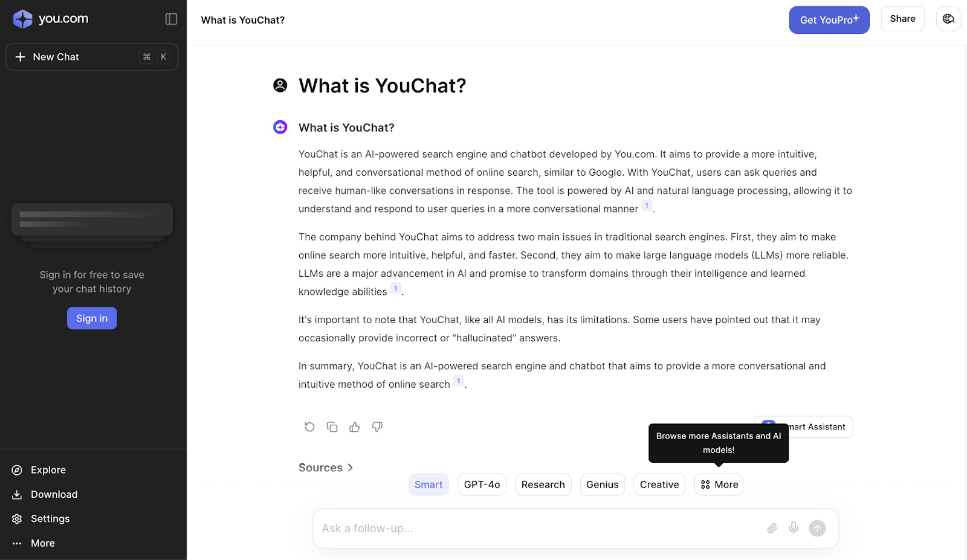Copy the answer to clipboard
The height and width of the screenshot is (560, 967).
(332, 427)
